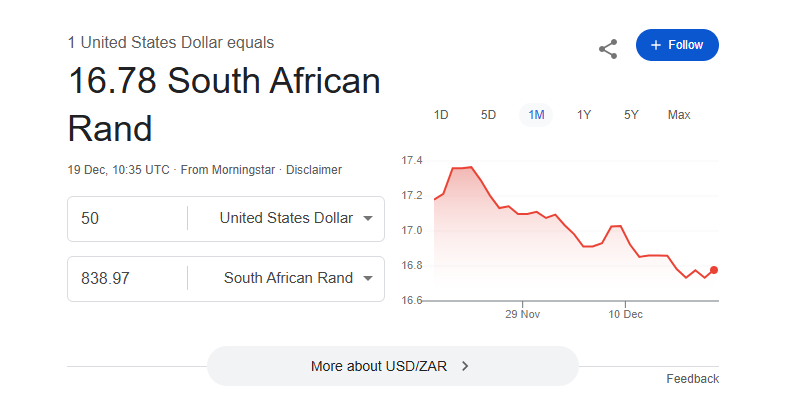Click the Feedback link
This screenshot has height=417, width=805.
click(692, 379)
